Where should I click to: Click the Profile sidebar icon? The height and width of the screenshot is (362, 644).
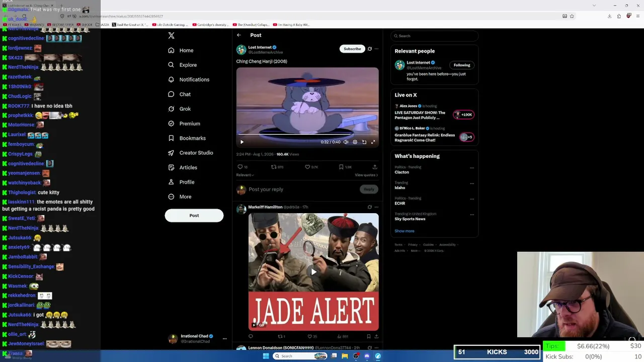(x=171, y=182)
